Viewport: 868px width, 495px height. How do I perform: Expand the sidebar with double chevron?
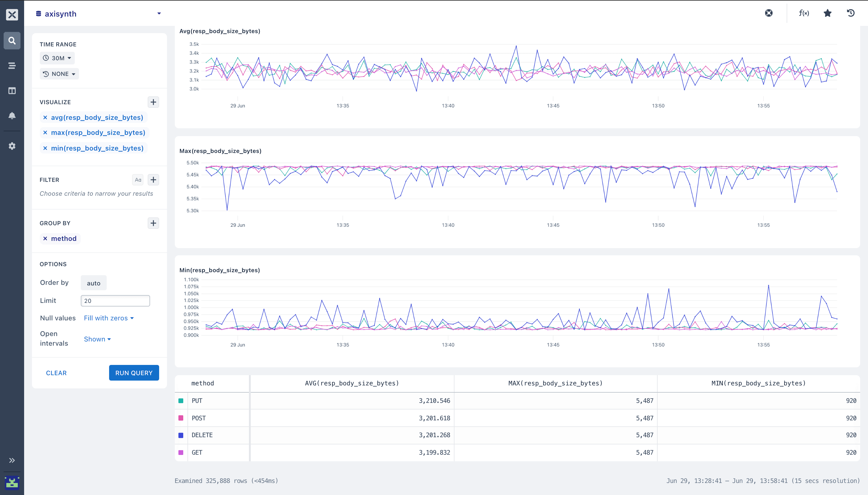pos(12,460)
